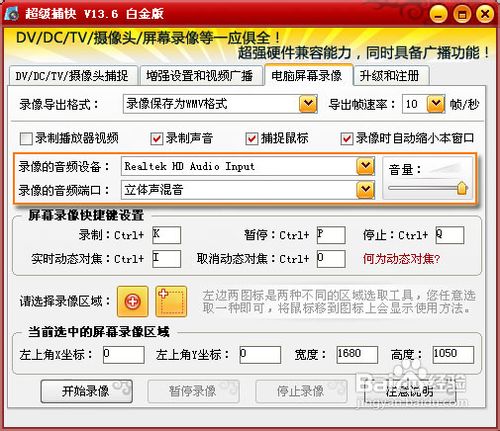The height and width of the screenshot is (431, 500).
Task: Maximize the 超级捕快 window
Action: [x=462, y=14]
